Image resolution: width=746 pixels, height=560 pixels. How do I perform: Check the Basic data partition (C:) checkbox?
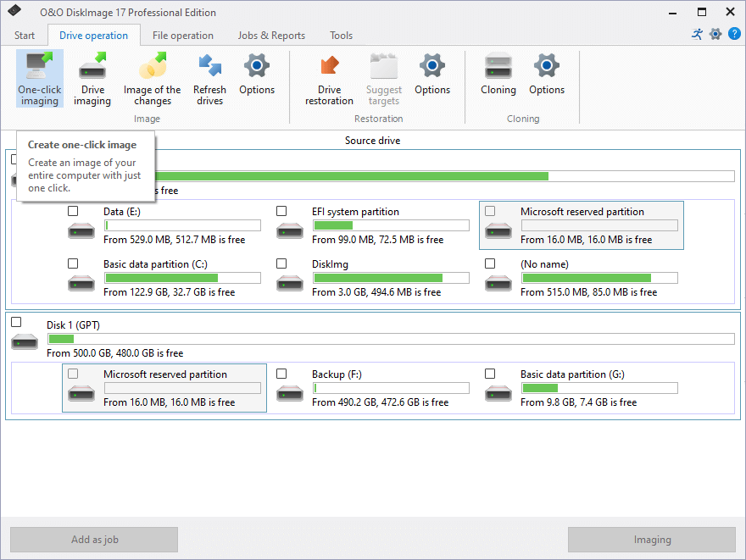[73, 263]
